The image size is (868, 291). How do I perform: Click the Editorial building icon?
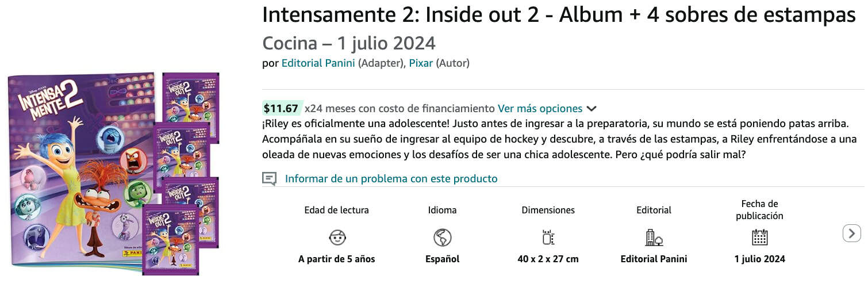654,237
